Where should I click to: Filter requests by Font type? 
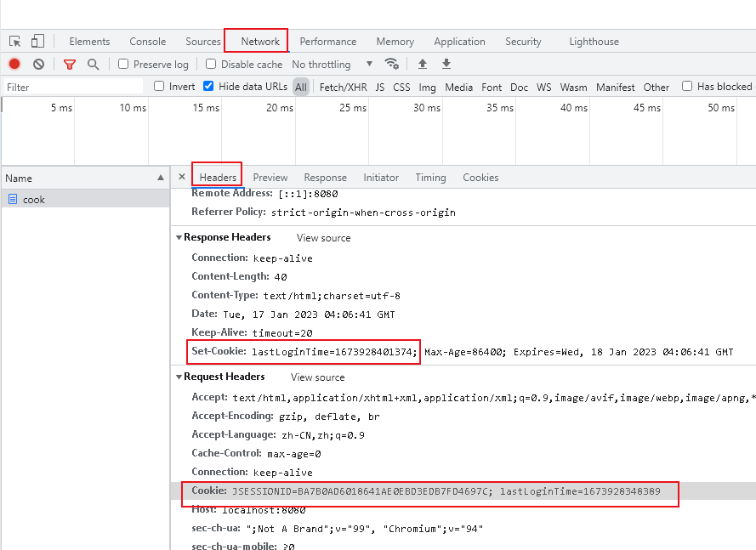pyautogui.click(x=492, y=88)
